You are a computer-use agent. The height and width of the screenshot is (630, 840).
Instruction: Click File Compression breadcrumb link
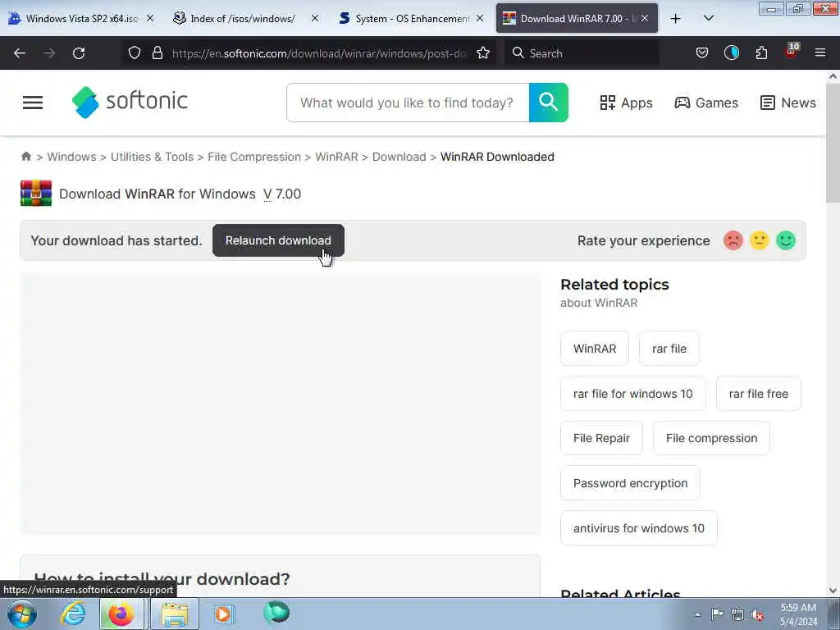pyautogui.click(x=254, y=157)
